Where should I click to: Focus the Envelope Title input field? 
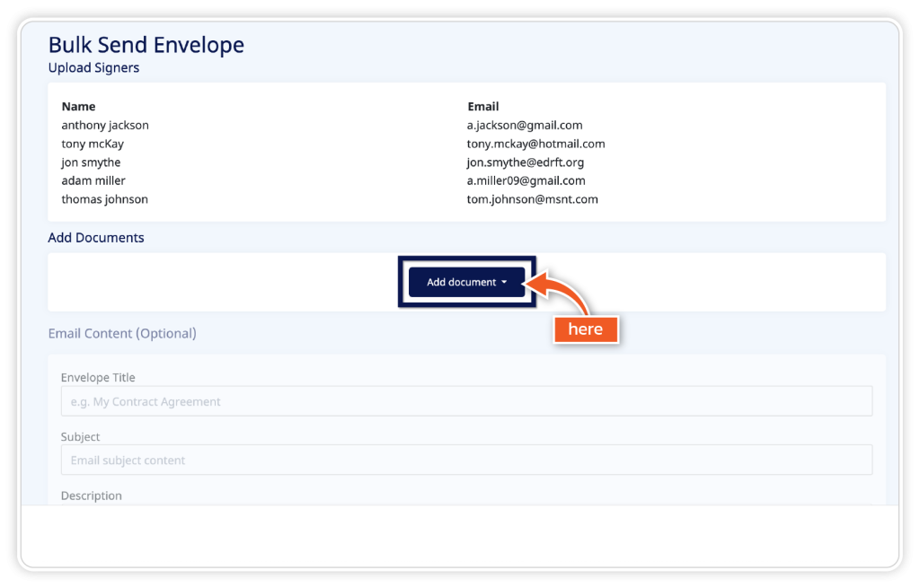(x=466, y=401)
